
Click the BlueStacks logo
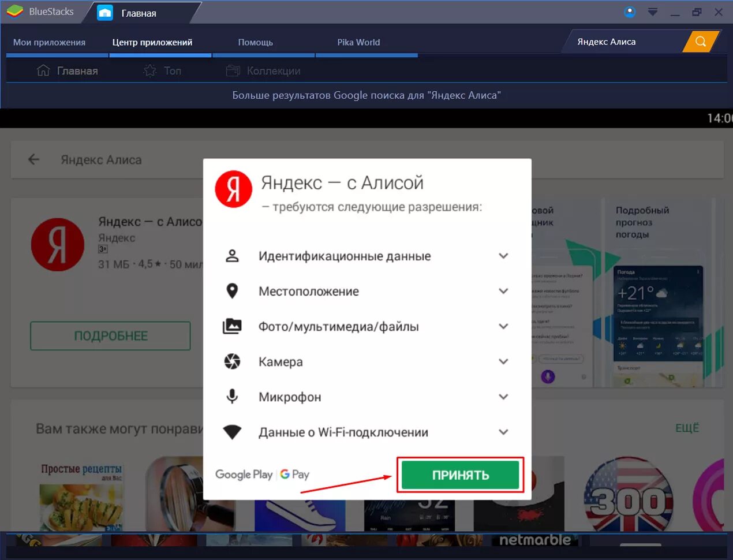pyautogui.click(x=15, y=12)
